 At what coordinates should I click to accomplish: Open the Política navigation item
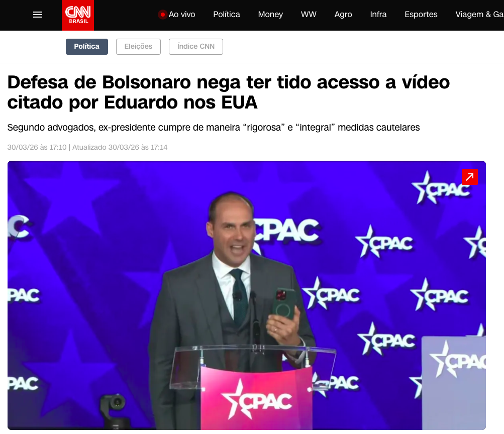pyautogui.click(x=227, y=15)
